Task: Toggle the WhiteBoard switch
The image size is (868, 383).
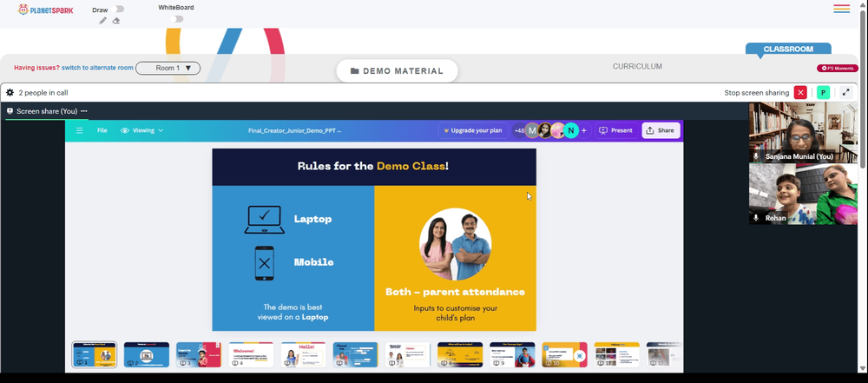Action: click(x=176, y=19)
